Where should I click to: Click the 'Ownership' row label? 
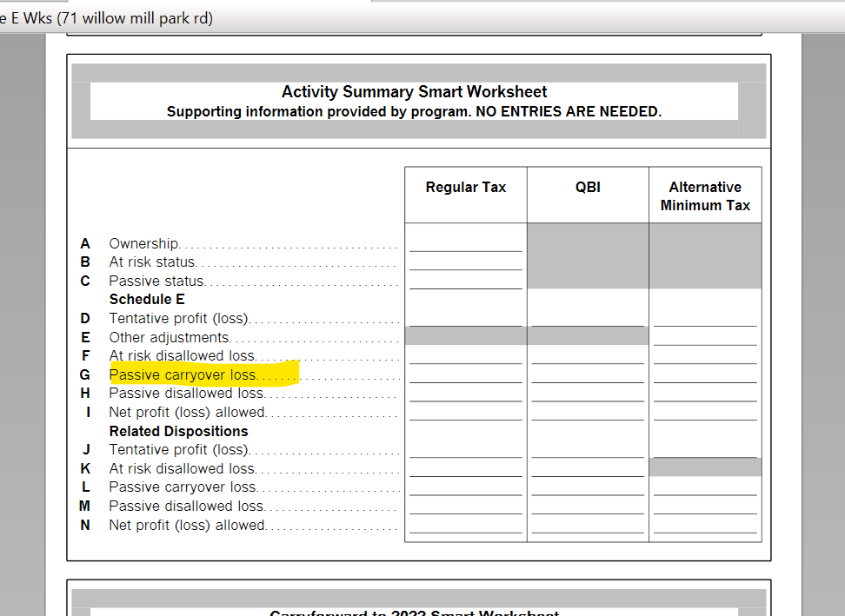point(144,243)
